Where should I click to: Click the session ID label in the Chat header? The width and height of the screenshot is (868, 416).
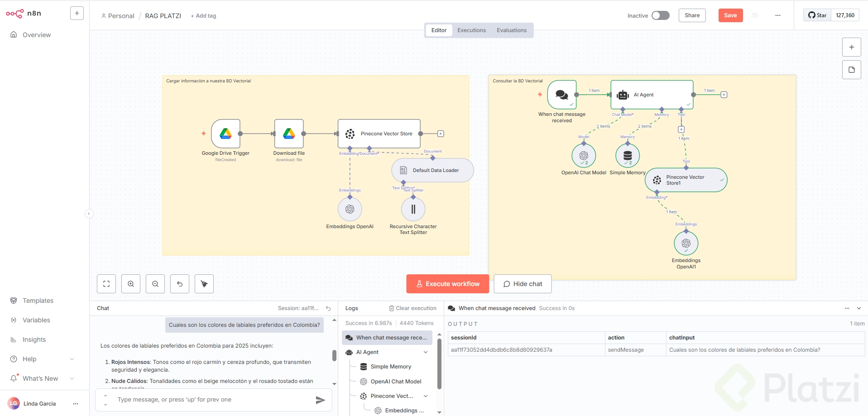click(298, 308)
